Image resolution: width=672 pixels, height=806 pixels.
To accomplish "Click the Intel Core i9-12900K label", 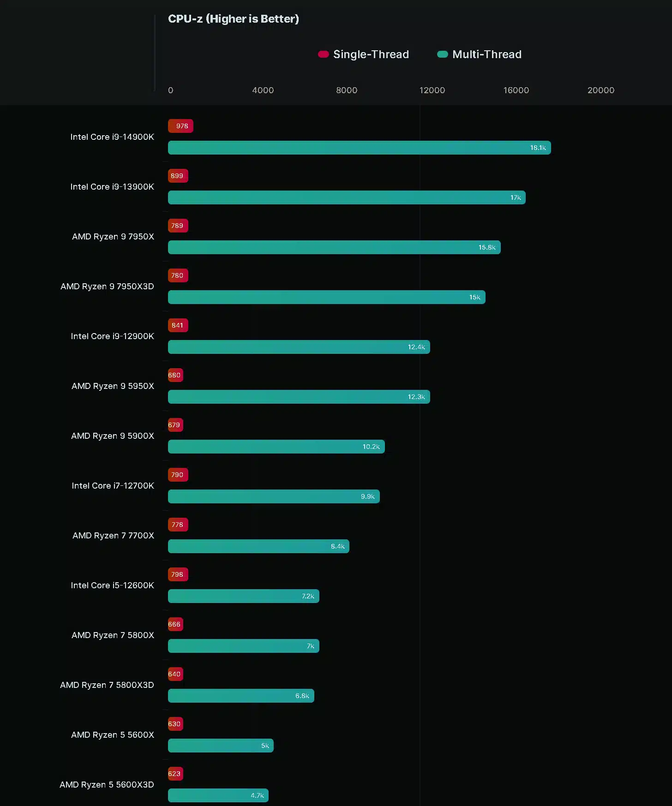I will pos(112,336).
